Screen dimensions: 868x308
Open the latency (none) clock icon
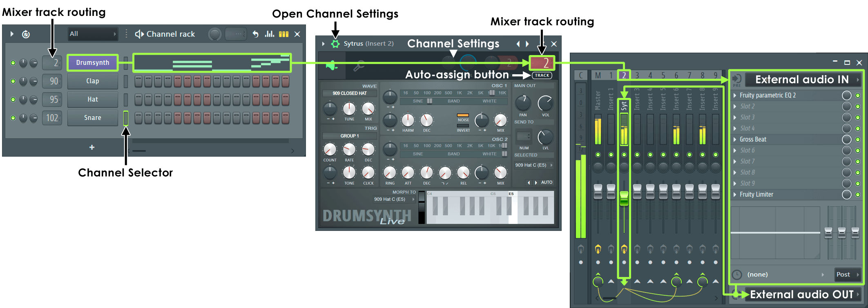click(x=736, y=275)
